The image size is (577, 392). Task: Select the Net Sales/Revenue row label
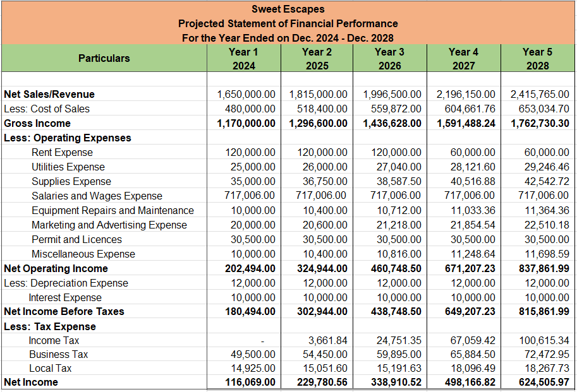click(x=49, y=94)
